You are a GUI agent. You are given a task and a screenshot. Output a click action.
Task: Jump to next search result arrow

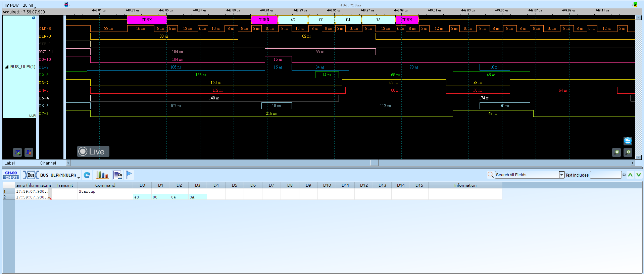click(638, 175)
